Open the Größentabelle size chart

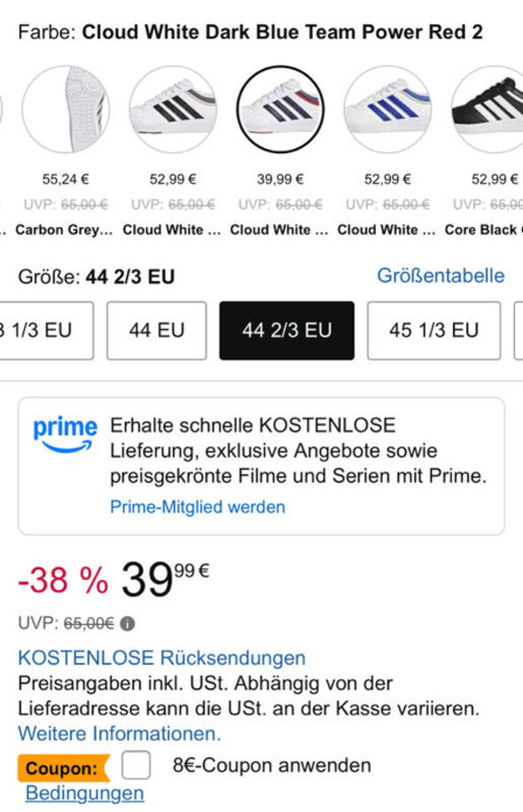coord(441,276)
